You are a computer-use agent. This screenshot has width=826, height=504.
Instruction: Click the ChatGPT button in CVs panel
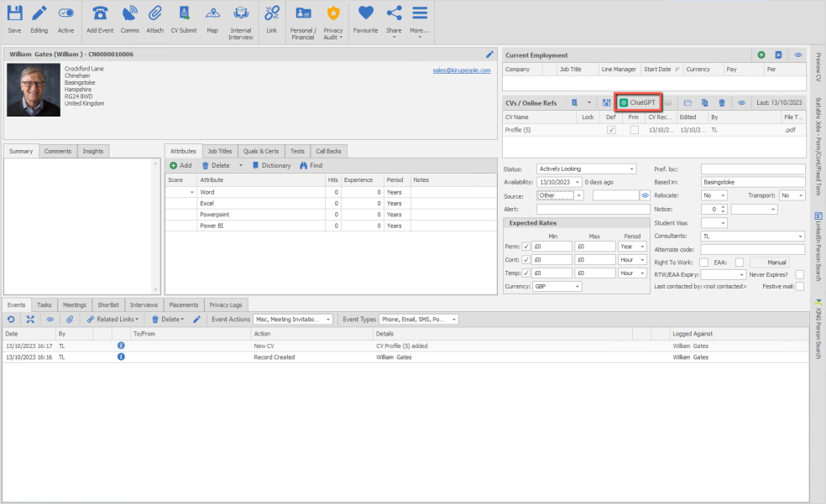pyautogui.click(x=638, y=102)
